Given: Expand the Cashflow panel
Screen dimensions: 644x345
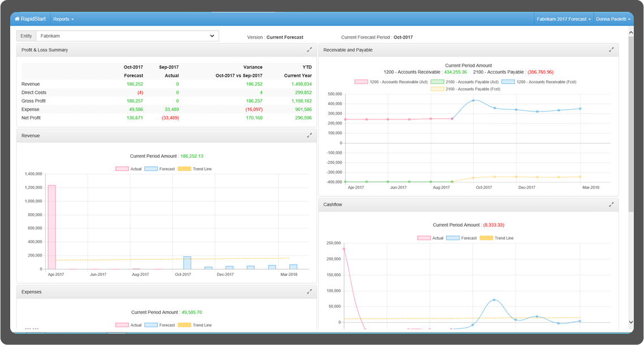Looking at the screenshot, I should [x=611, y=204].
